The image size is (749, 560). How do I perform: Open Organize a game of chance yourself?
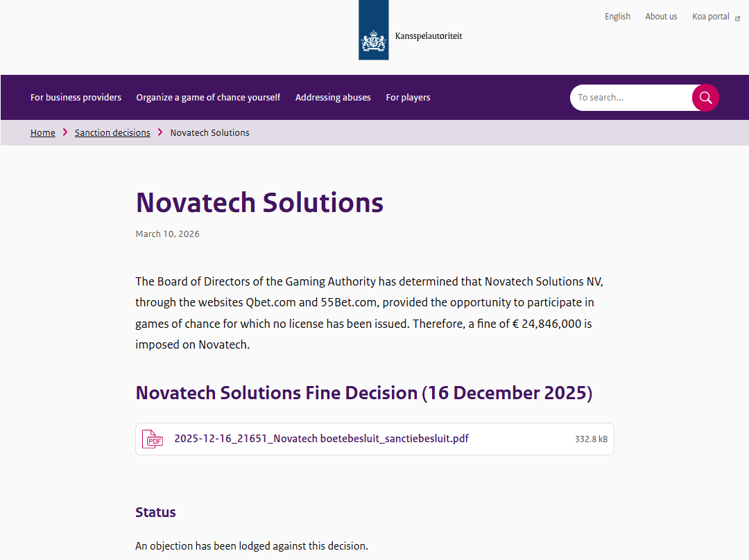(x=208, y=98)
